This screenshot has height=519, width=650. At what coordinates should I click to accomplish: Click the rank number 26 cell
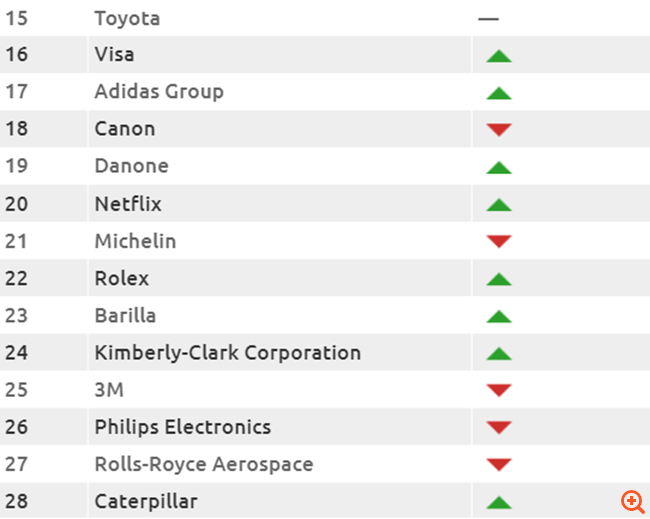pos(18,427)
